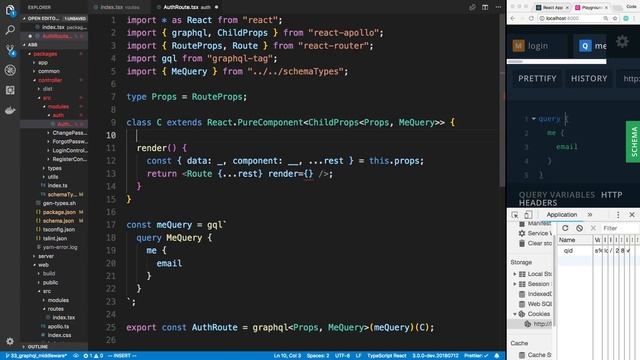The width and height of the screenshot is (640, 360).
Task: Open the QUERY VARIABLES panel
Action: point(557,195)
